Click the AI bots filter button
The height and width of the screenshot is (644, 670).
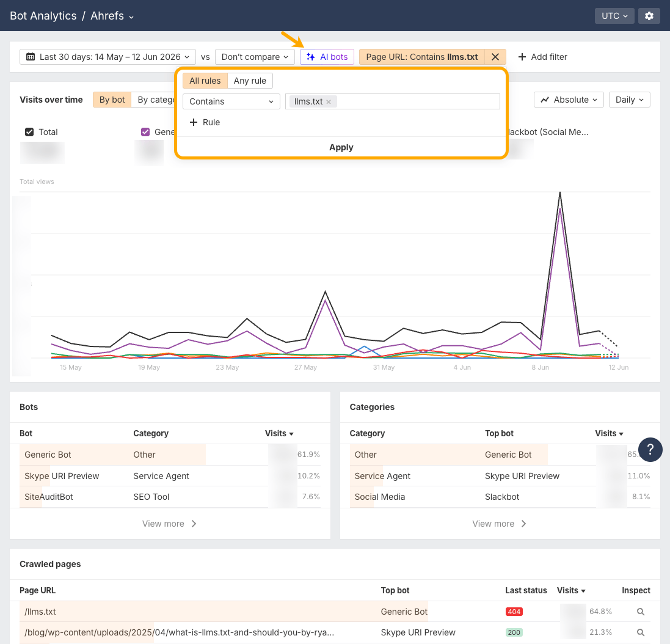pos(327,57)
